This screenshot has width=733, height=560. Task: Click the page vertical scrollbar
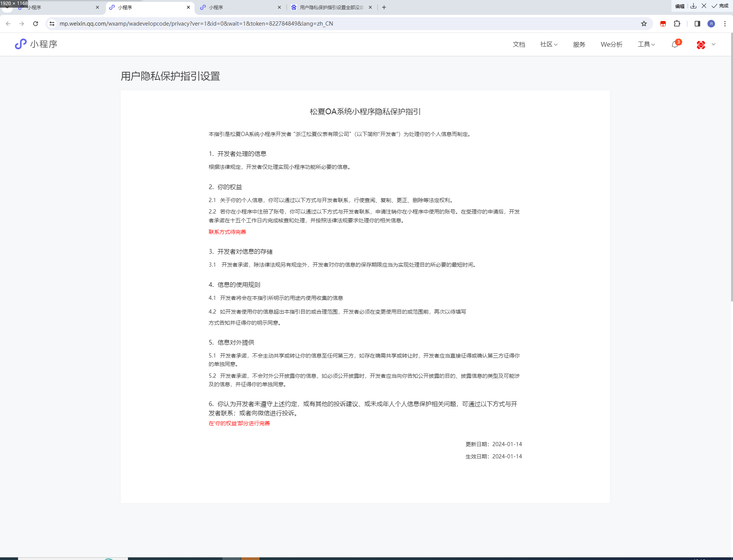(x=731, y=167)
